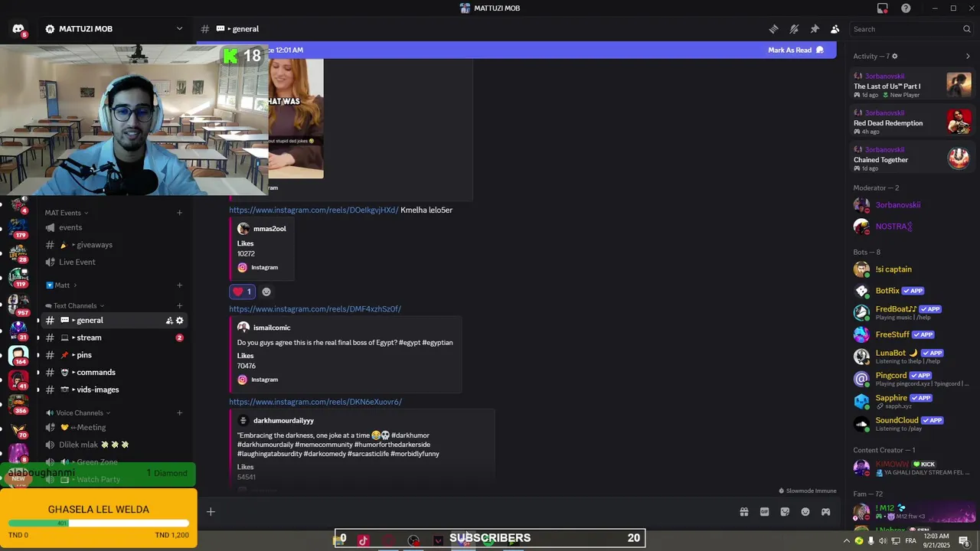Add channel to MAT Events category
Screen dimensions: 980x551
180,213
